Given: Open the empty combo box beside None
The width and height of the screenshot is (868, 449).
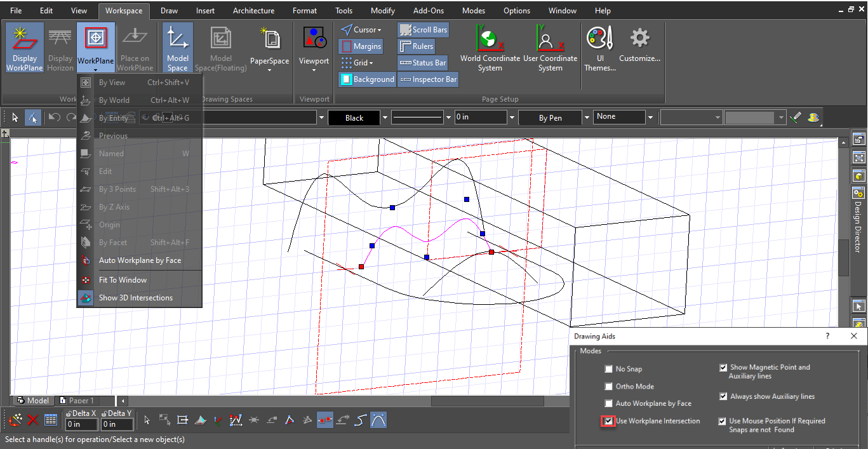Looking at the screenshot, I should tap(691, 117).
